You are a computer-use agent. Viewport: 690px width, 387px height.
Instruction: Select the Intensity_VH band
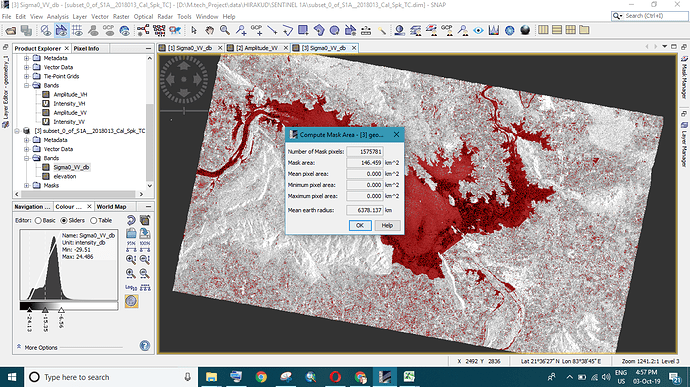[x=70, y=103]
